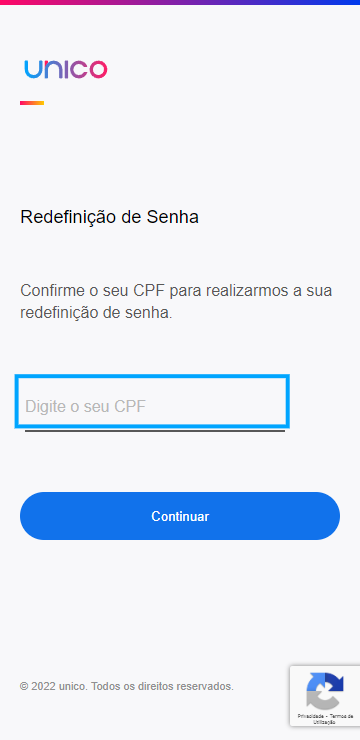Screen dimensions: 360x740
Task: Open the 'Termos de Utilização' reCAPTCHA link
Action: click(331, 719)
